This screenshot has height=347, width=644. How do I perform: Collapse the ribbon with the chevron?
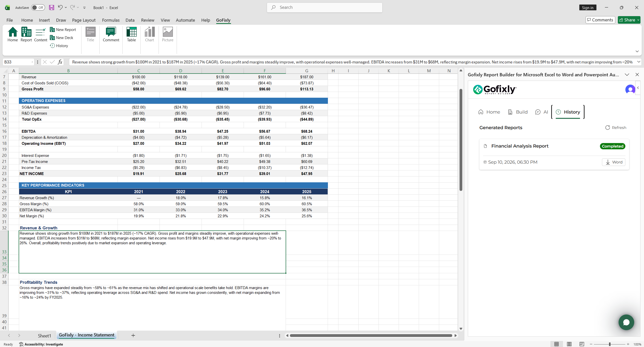tap(637, 51)
